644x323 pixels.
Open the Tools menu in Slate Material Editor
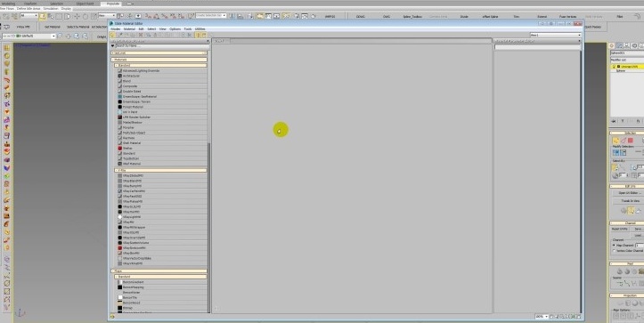click(x=188, y=29)
